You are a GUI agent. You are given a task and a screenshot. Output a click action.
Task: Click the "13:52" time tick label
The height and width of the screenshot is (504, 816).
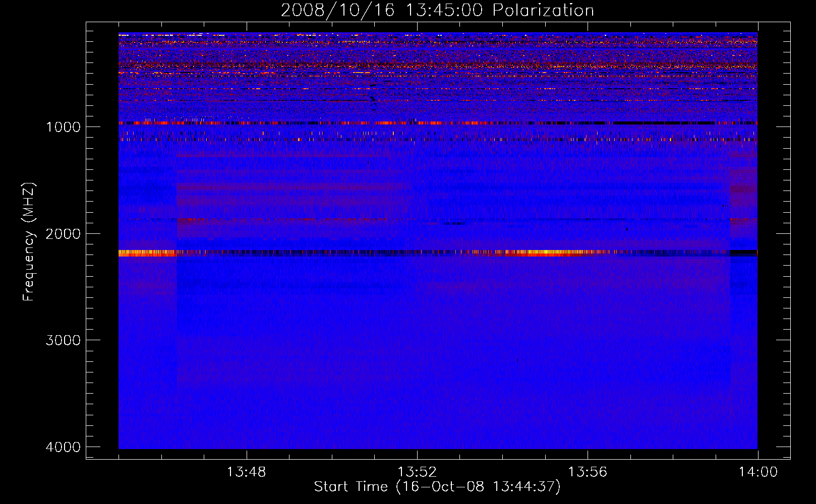417,472
